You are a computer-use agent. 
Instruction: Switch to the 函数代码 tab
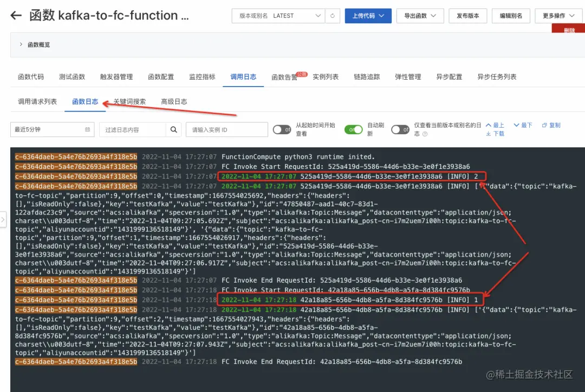[x=30, y=77]
